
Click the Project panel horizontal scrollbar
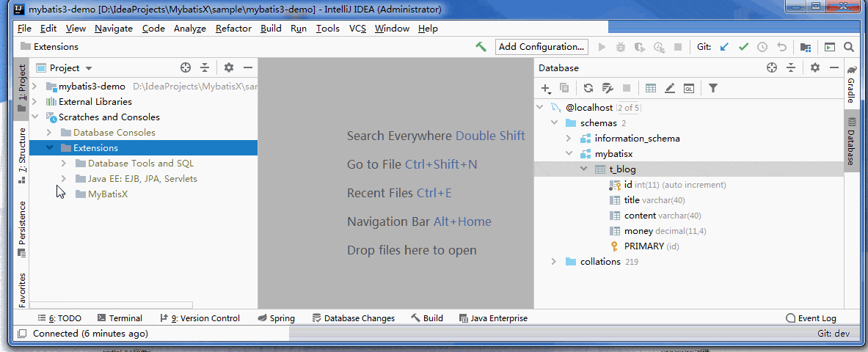coord(111,305)
